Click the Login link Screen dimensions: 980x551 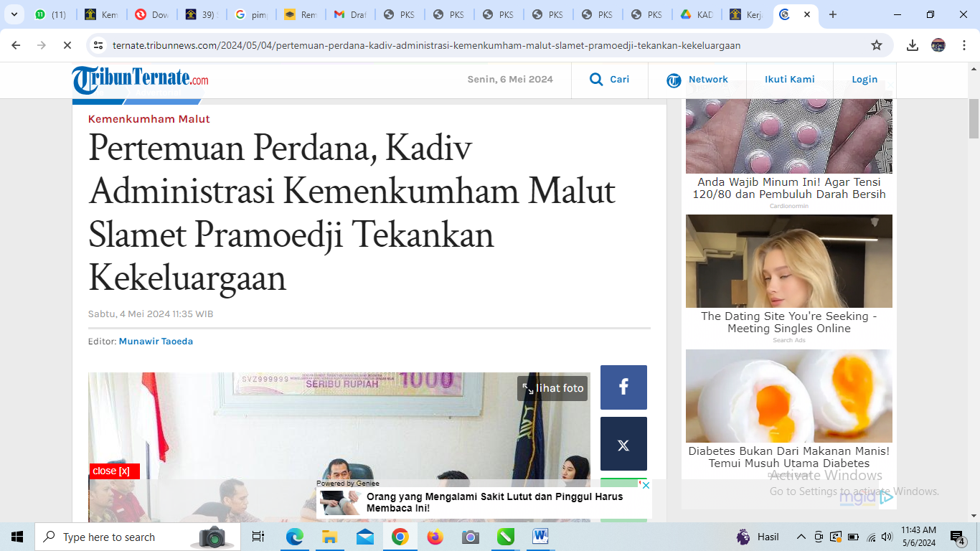tap(864, 80)
